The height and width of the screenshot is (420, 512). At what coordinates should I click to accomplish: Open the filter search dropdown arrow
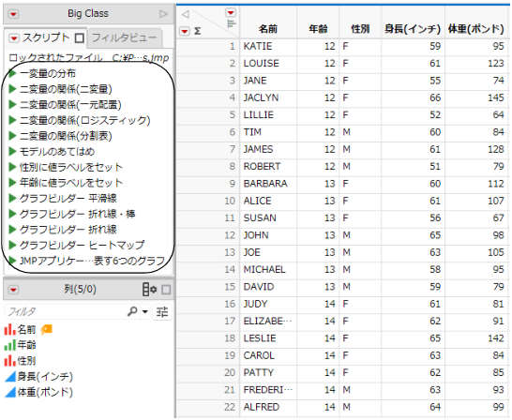click(x=145, y=312)
